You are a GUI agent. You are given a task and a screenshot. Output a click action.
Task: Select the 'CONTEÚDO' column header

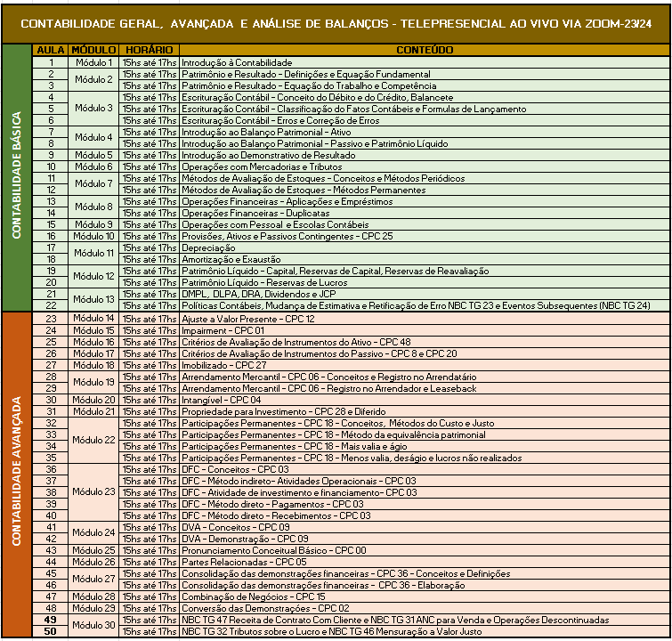click(425, 50)
